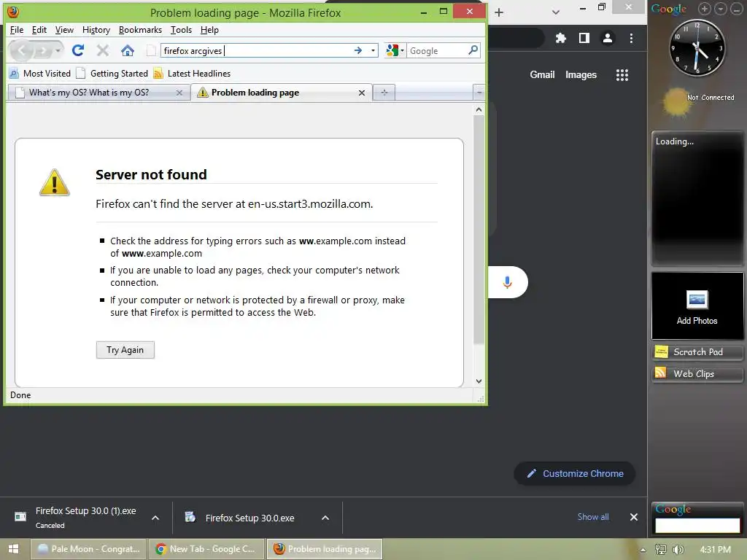Open the Getting Started bookmark

(112, 74)
